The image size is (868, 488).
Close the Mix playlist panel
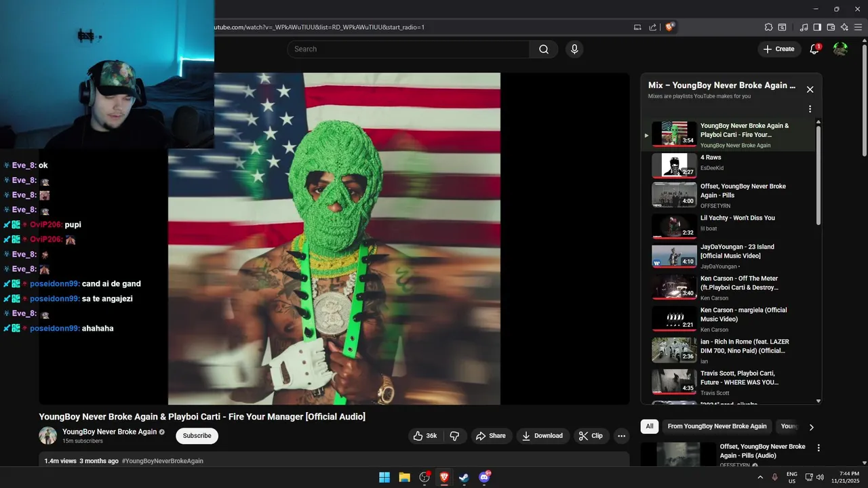coord(810,89)
